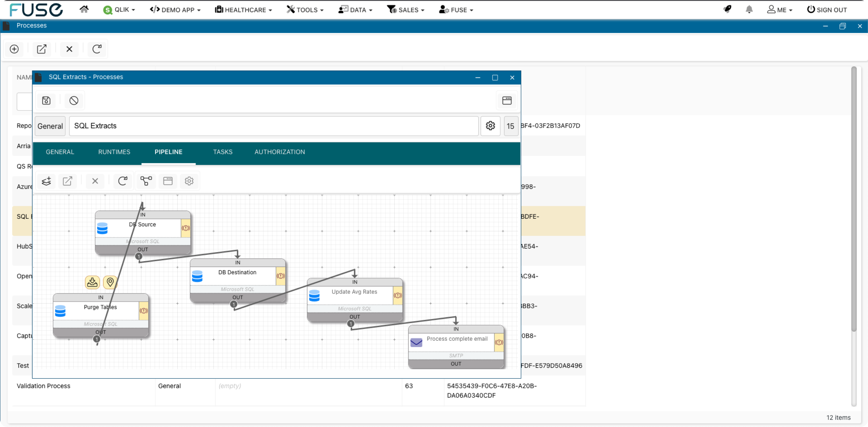Open the SALES dropdown menu
This screenshot has width=868, height=427.
point(405,10)
